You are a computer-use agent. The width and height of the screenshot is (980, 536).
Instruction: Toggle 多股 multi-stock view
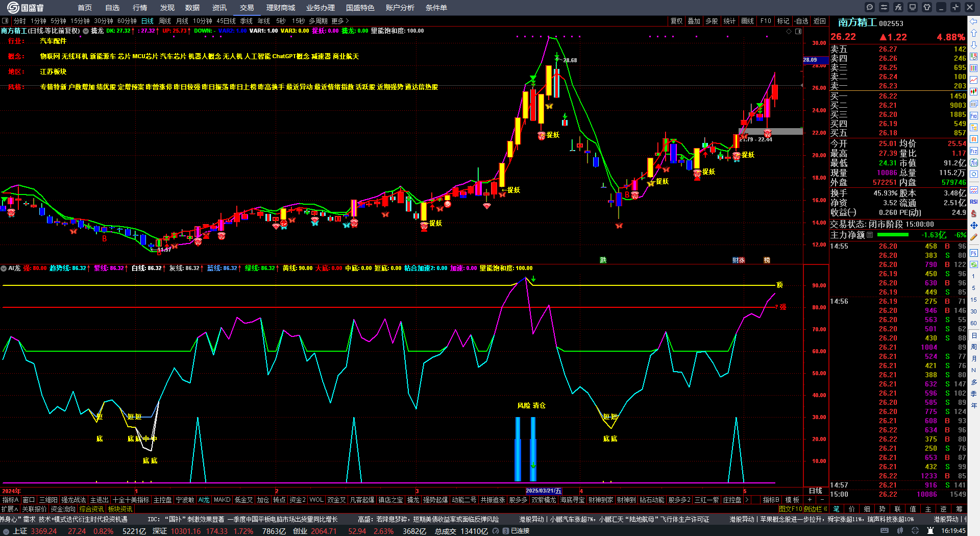pyautogui.click(x=712, y=21)
